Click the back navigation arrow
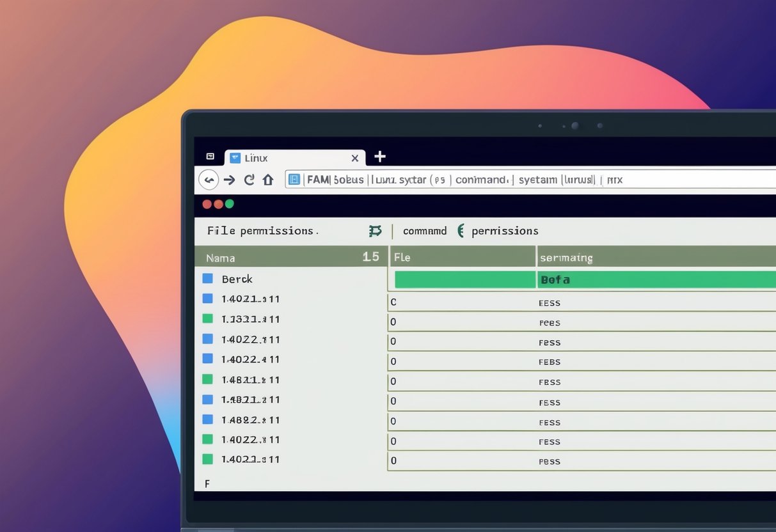The image size is (776, 532). [209, 180]
